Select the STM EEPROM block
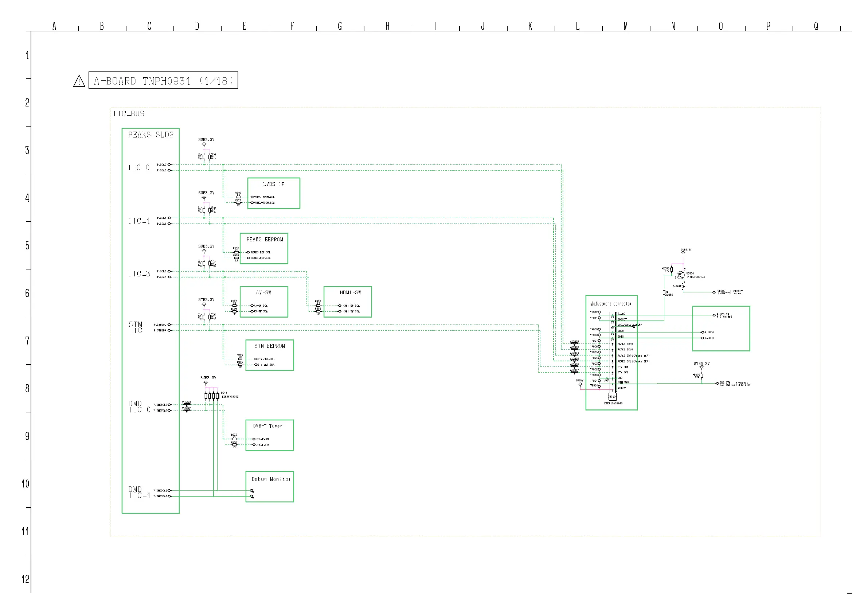Screen dimensions: 868x614 coord(270,355)
